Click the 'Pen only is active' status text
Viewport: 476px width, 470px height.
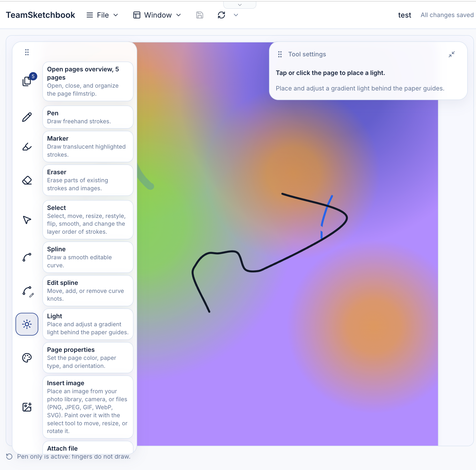pos(74,457)
